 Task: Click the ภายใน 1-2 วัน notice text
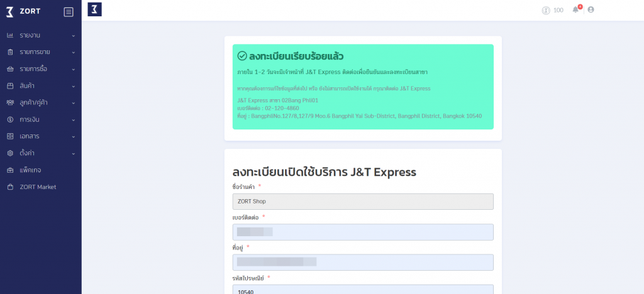coord(332,72)
